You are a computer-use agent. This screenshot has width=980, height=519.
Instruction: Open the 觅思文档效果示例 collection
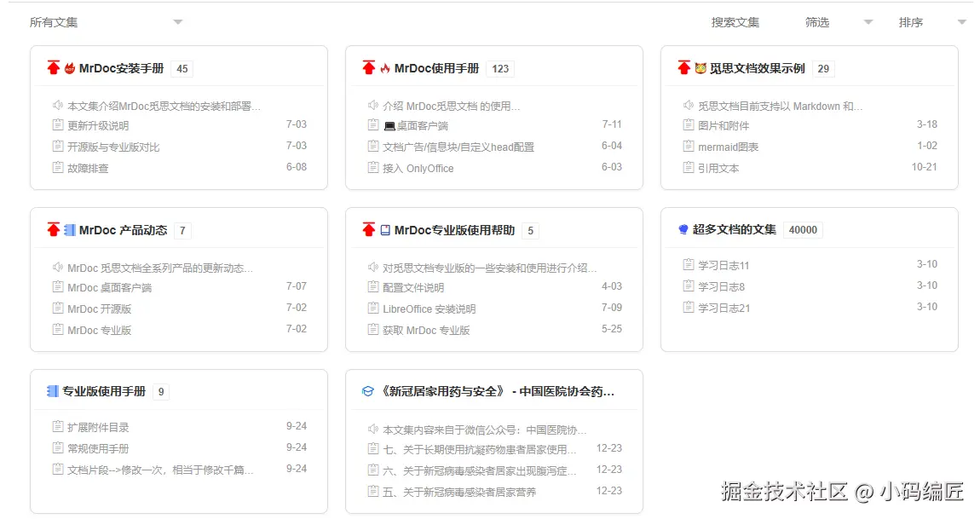(757, 68)
